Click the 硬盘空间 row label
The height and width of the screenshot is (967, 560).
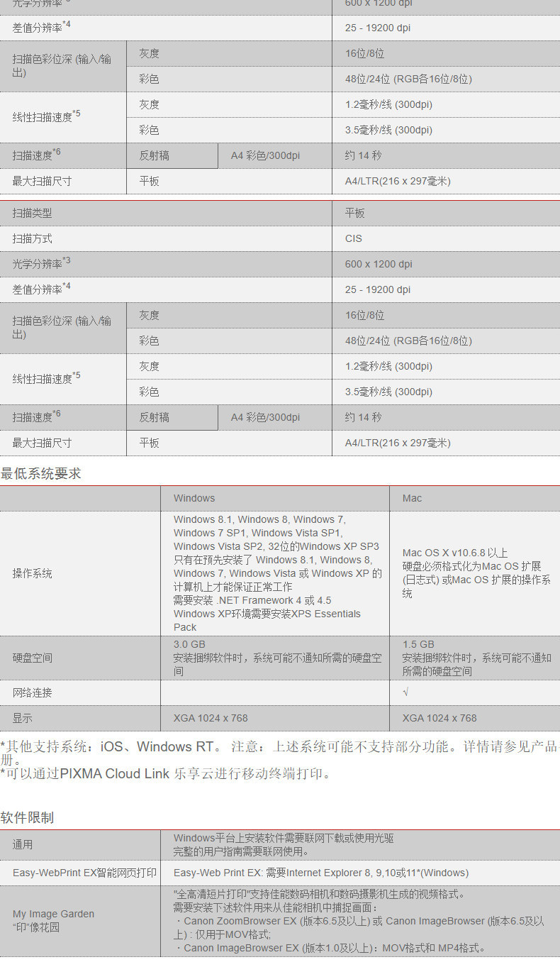click(x=32, y=658)
